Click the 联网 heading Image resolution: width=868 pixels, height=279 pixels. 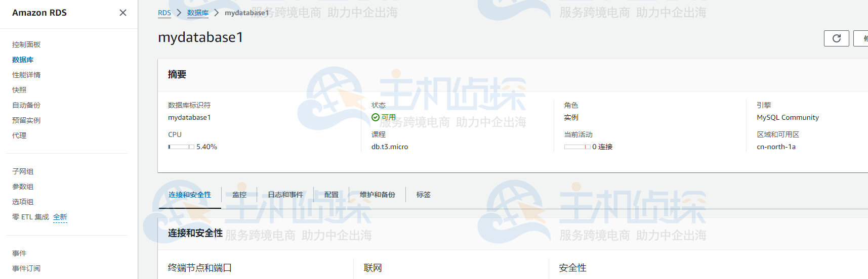[x=373, y=268]
